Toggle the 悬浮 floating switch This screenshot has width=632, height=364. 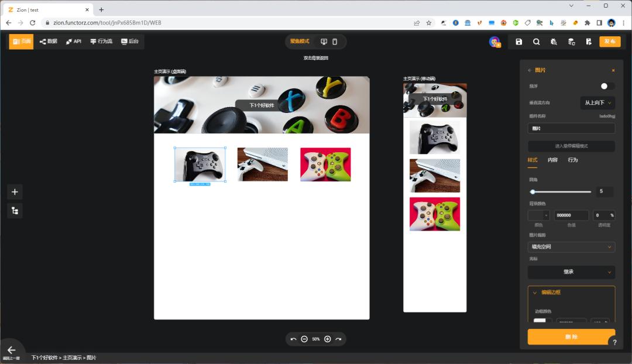[607, 86]
